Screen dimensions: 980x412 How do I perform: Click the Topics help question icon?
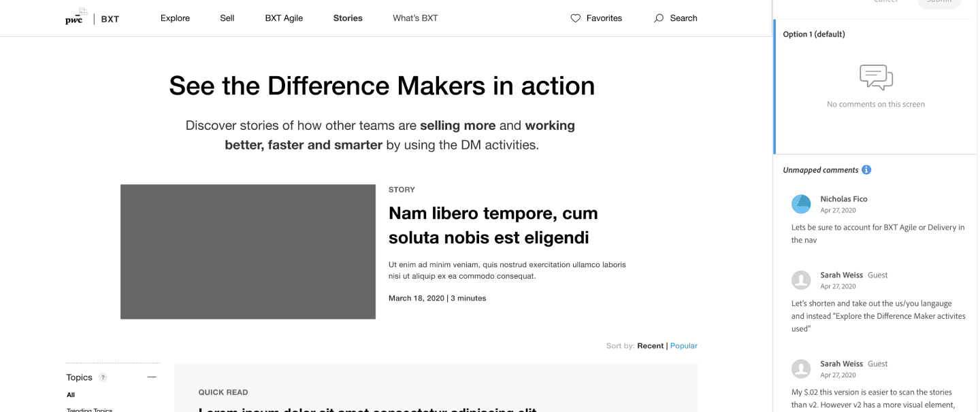103,377
